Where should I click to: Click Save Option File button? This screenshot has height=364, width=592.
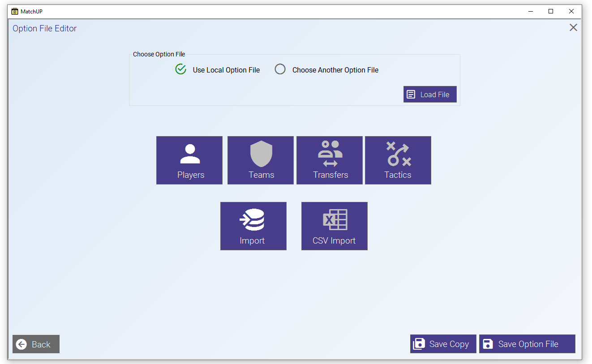tap(527, 344)
